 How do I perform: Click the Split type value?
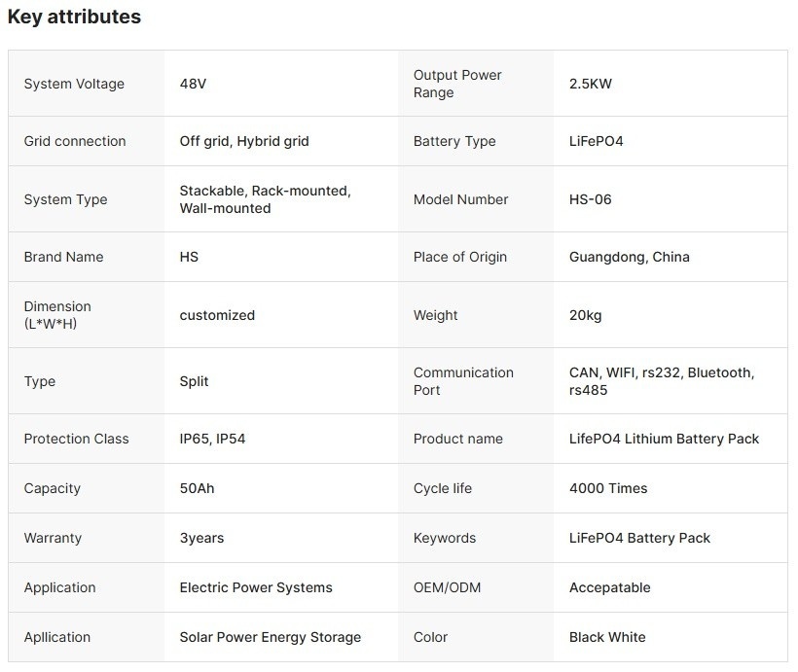tap(195, 381)
